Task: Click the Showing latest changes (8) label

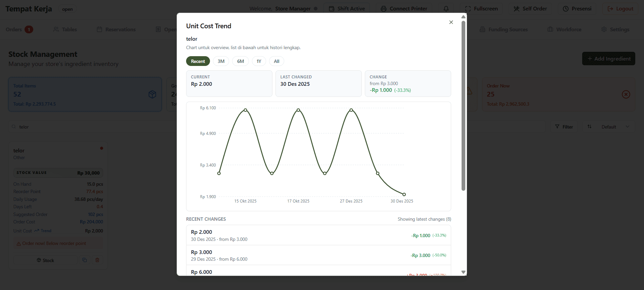Action: click(424, 219)
